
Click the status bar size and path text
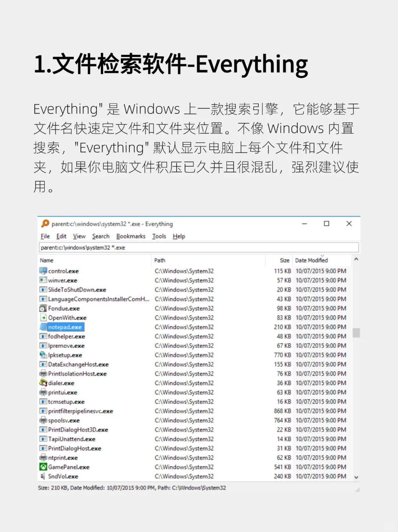pyautogui.click(x=132, y=488)
